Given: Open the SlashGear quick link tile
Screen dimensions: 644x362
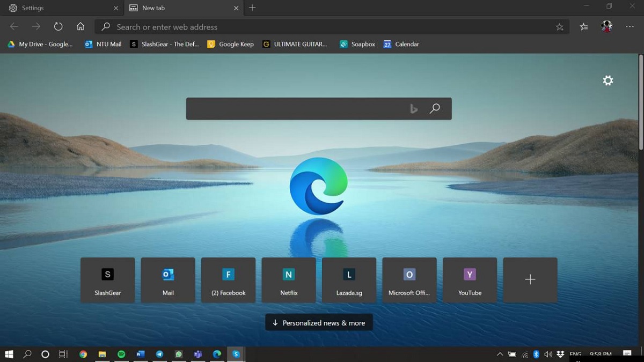Looking at the screenshot, I should click(x=107, y=280).
